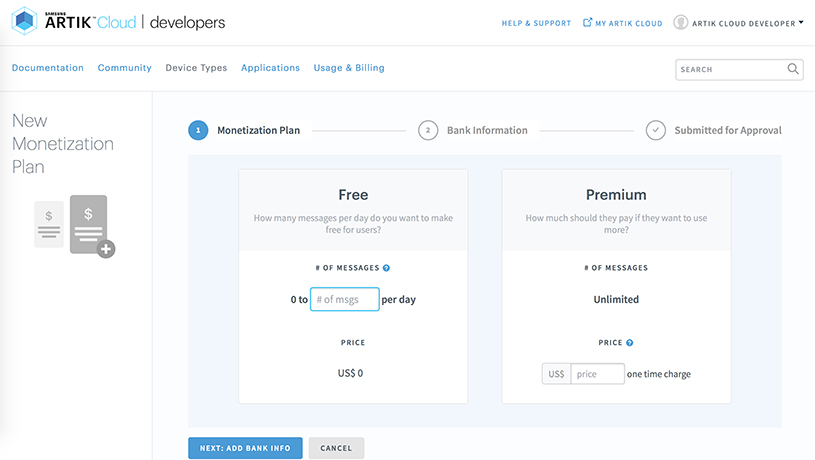Open the Documentation menu
This screenshot has width=815, height=460.
click(48, 68)
